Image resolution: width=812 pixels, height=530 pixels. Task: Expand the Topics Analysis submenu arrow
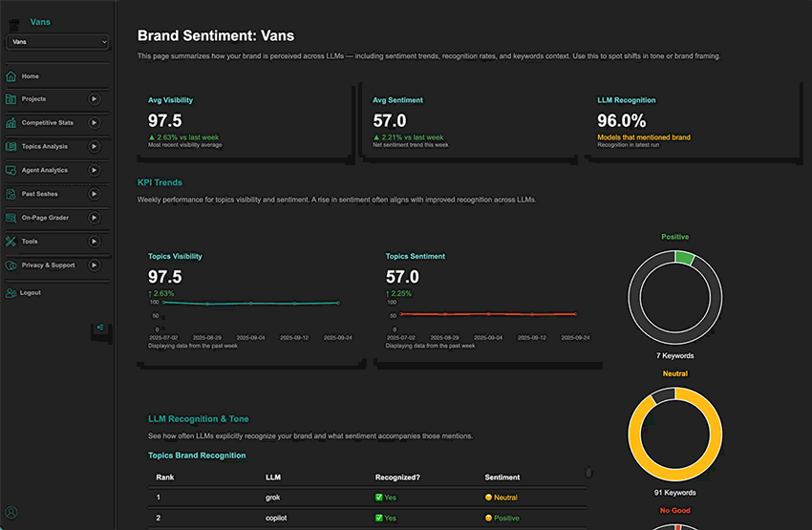point(95,147)
